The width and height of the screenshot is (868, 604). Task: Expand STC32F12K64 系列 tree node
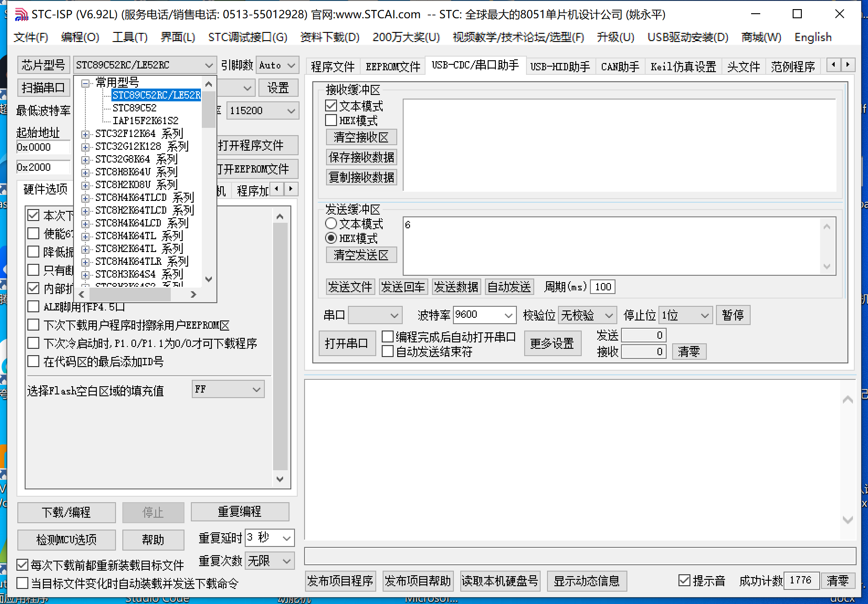(85, 134)
